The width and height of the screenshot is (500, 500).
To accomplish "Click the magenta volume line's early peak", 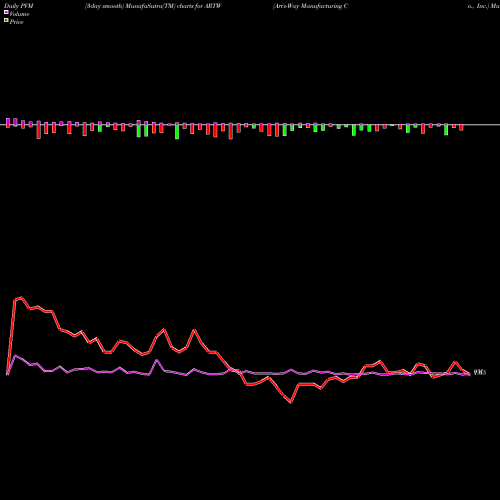I will tap(15, 356).
